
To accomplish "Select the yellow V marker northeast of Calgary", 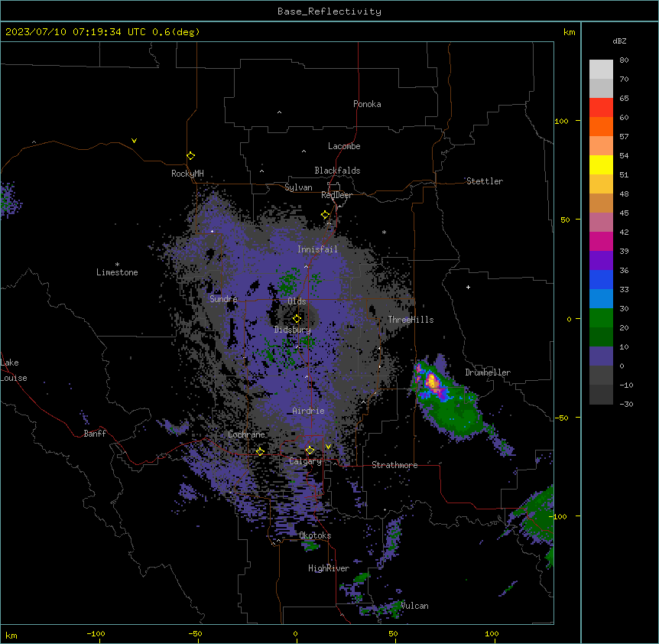I will (x=328, y=447).
